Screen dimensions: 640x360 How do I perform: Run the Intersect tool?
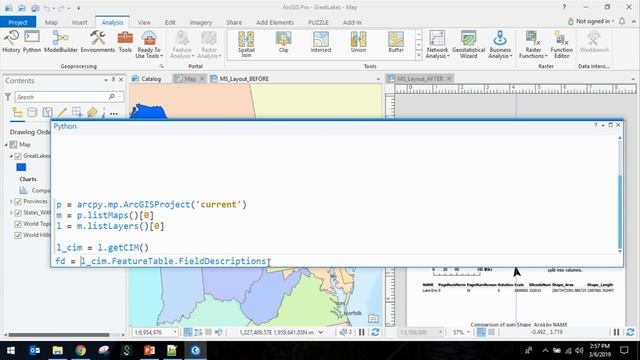tap(321, 42)
